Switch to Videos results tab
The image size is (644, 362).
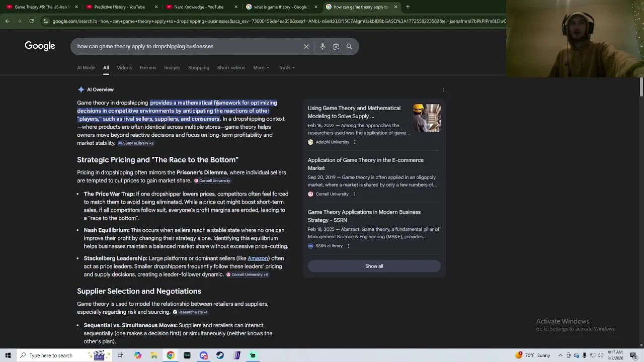[124, 68]
